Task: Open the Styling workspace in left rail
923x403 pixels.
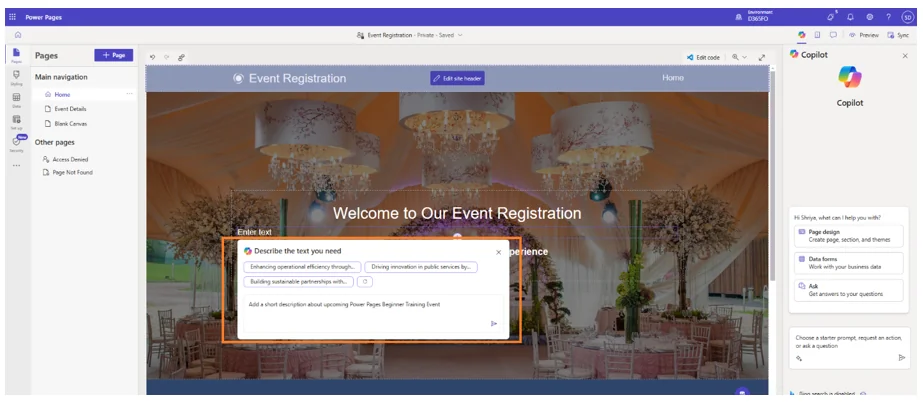Action: 16,76
